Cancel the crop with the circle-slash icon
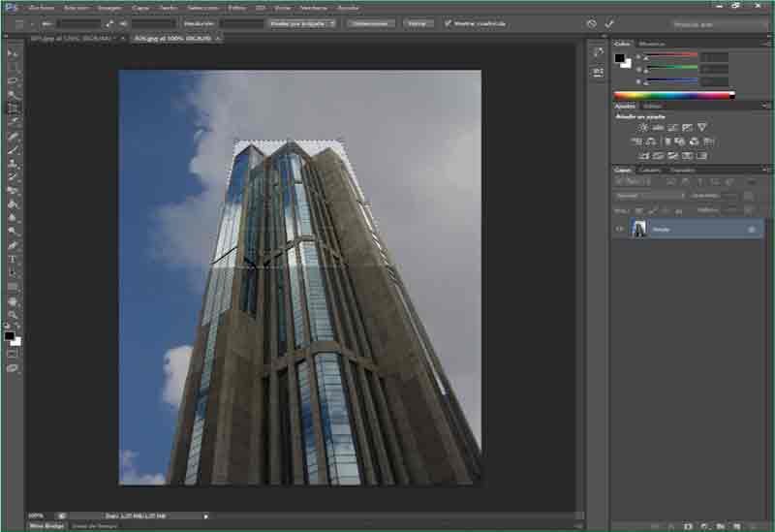The width and height of the screenshot is (775, 532). click(592, 23)
